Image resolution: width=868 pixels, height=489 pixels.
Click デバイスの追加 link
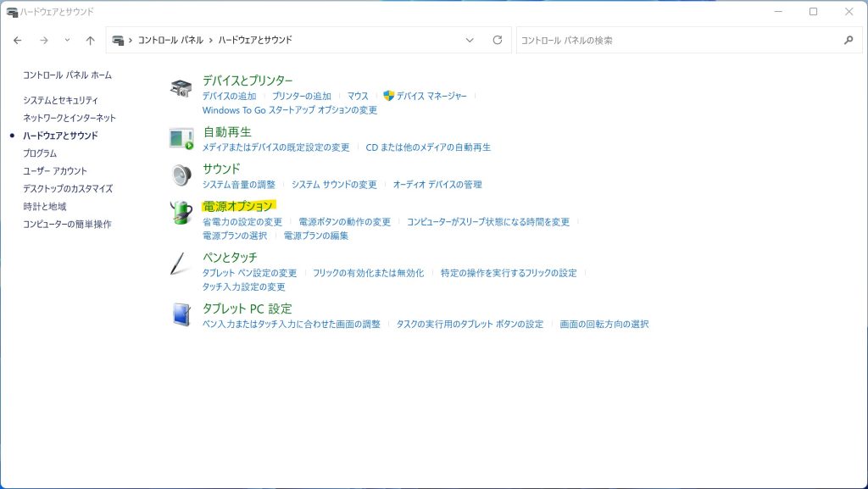tap(229, 97)
